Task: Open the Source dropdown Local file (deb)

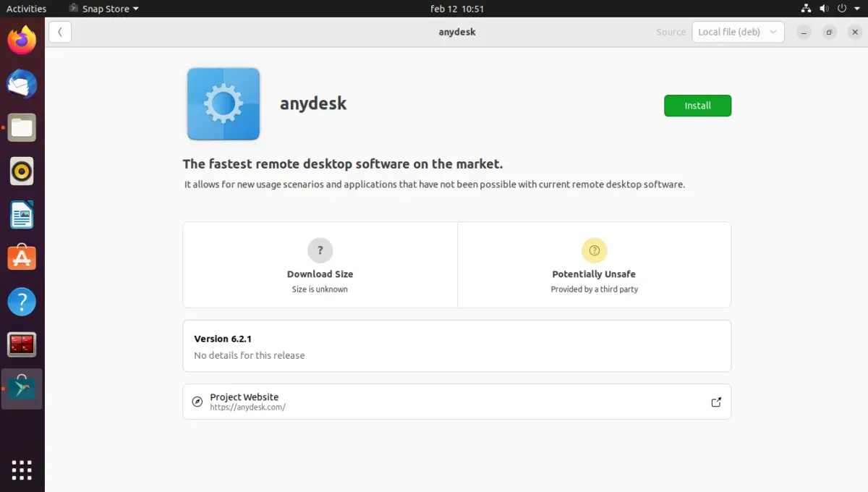Action: [738, 32]
